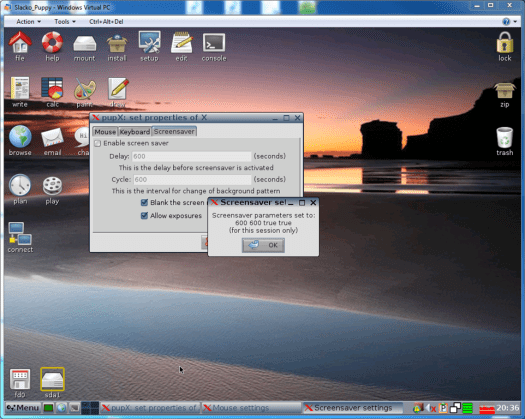Switch to Mouse settings taskbar entry
The image size is (525, 419).
coord(251,408)
